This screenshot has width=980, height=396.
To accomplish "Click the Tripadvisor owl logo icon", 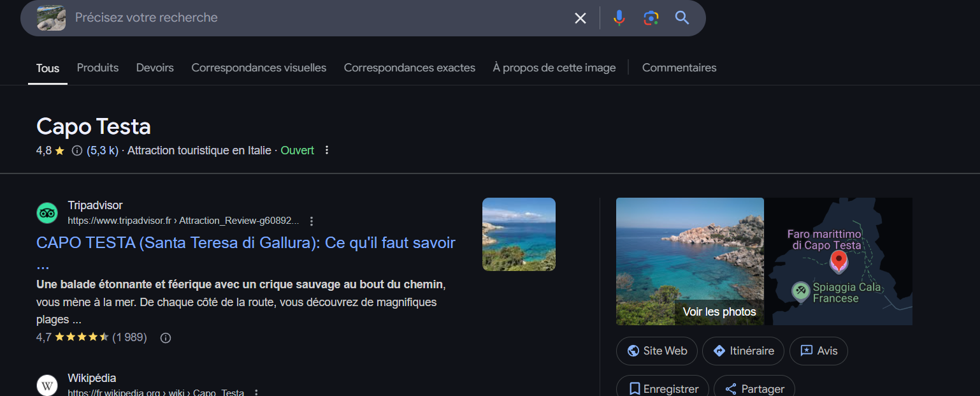I will 47,213.
